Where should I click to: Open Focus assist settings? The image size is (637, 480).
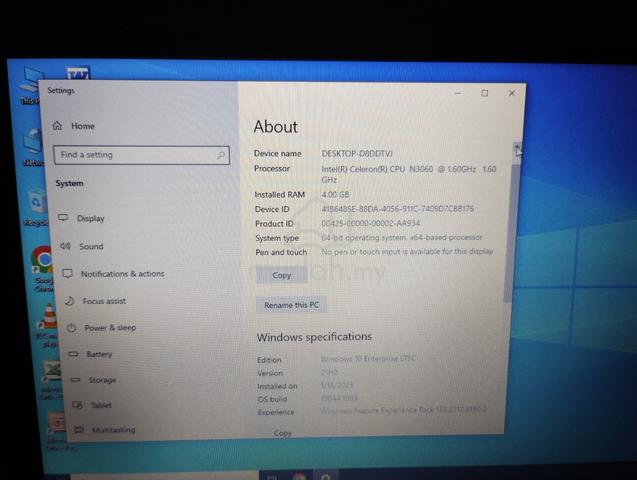(x=104, y=301)
